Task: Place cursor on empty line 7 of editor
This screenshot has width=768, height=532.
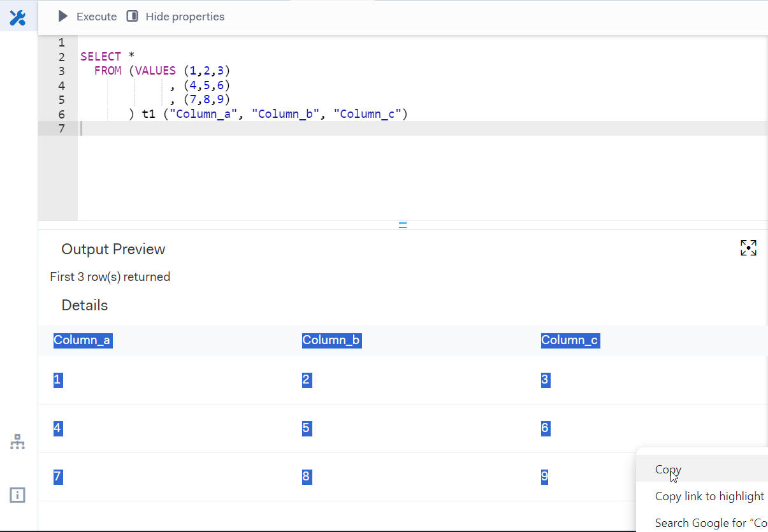Action: point(423,129)
